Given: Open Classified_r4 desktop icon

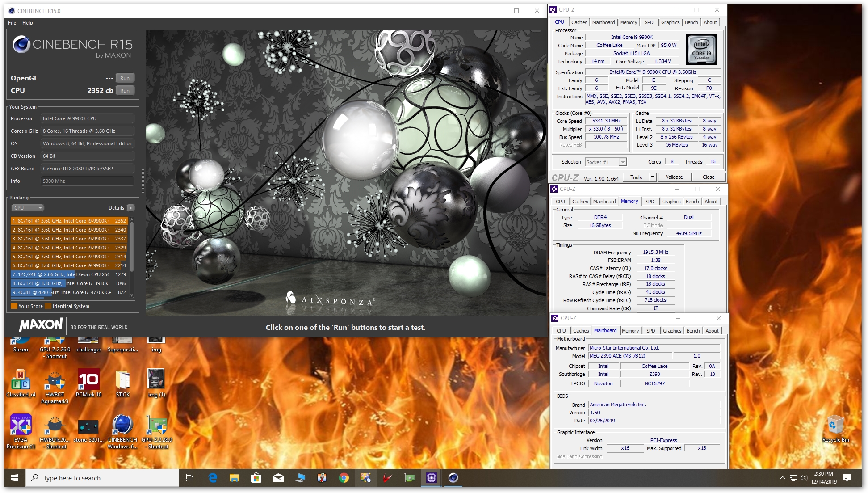Looking at the screenshot, I should tap(21, 383).
